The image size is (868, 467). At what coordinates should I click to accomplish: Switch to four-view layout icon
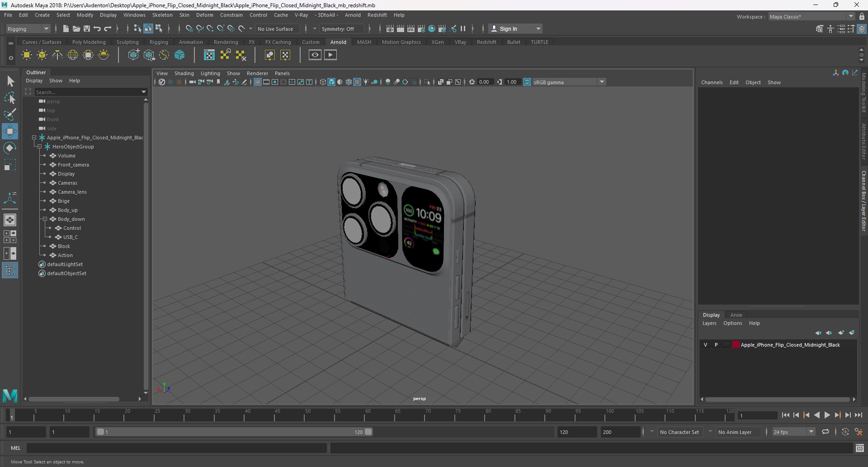coord(10,237)
